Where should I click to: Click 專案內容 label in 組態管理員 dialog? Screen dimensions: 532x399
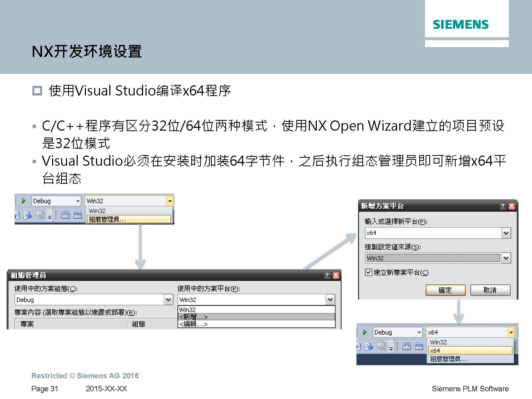(x=76, y=312)
